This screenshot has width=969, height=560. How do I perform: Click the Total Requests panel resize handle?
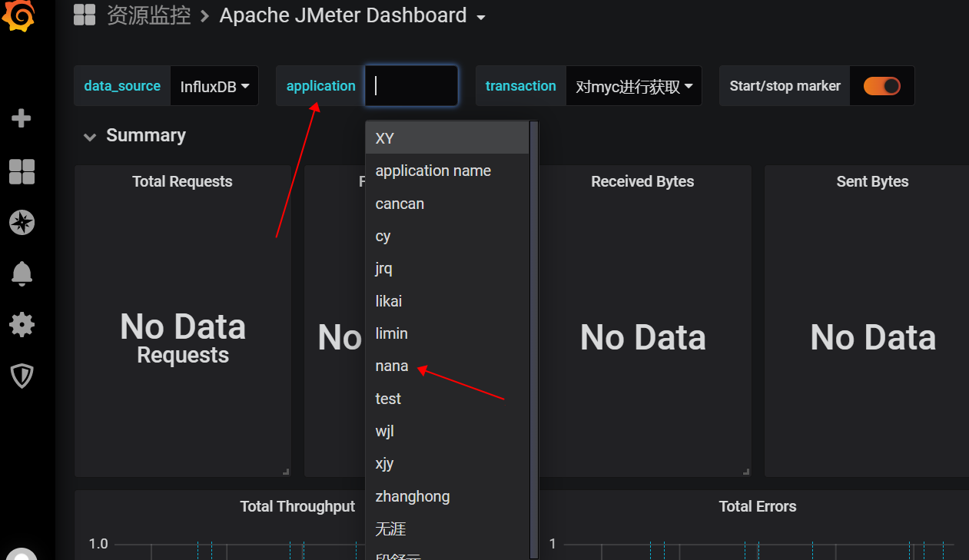(286, 472)
